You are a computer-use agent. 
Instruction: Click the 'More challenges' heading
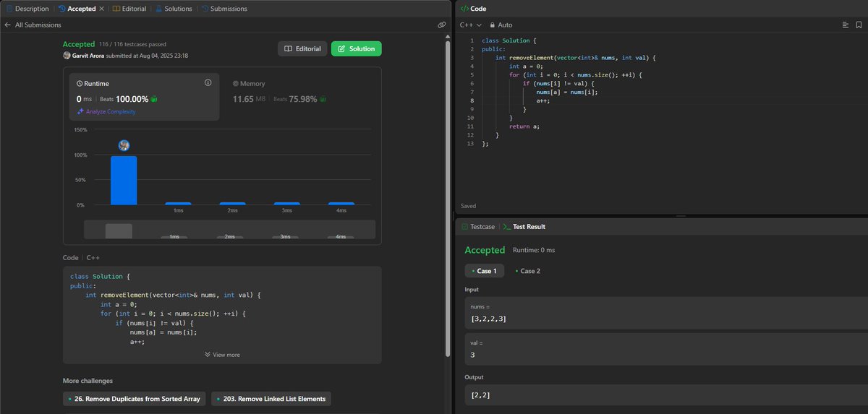tap(88, 381)
